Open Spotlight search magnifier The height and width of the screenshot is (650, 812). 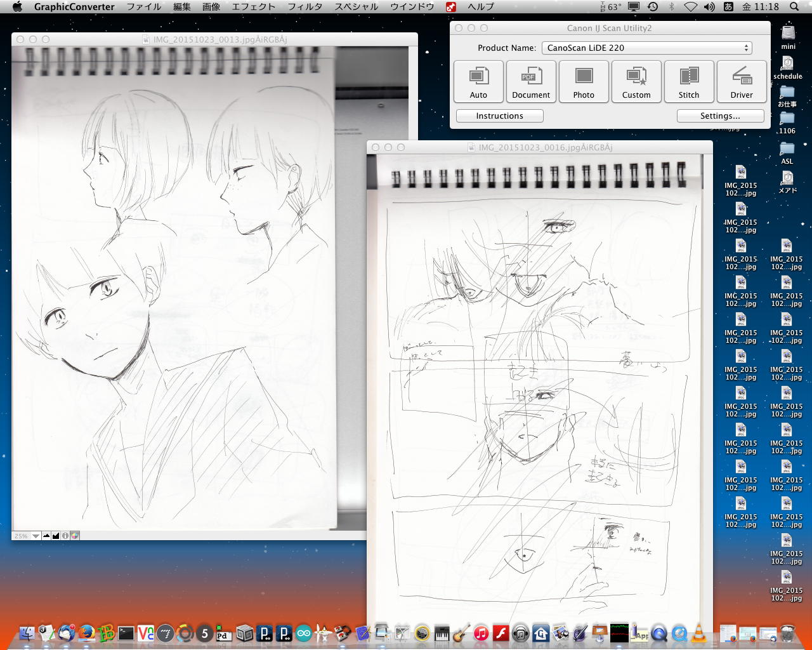794,7
